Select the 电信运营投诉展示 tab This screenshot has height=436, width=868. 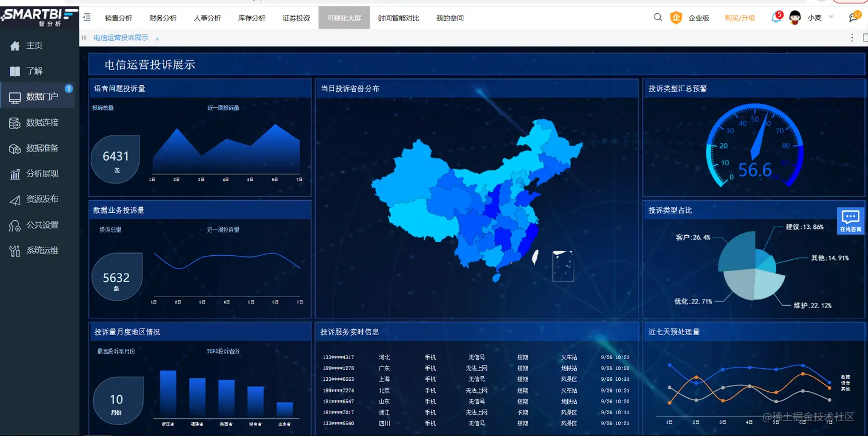pos(121,37)
